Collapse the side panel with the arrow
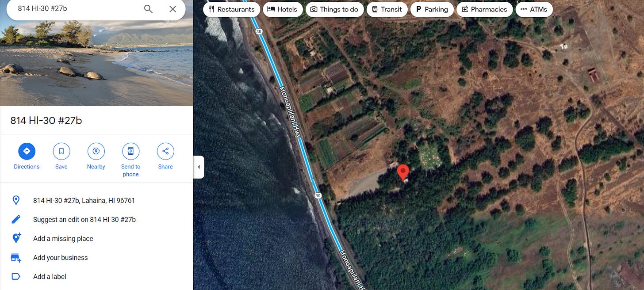This screenshot has width=644, height=290. coord(199,167)
